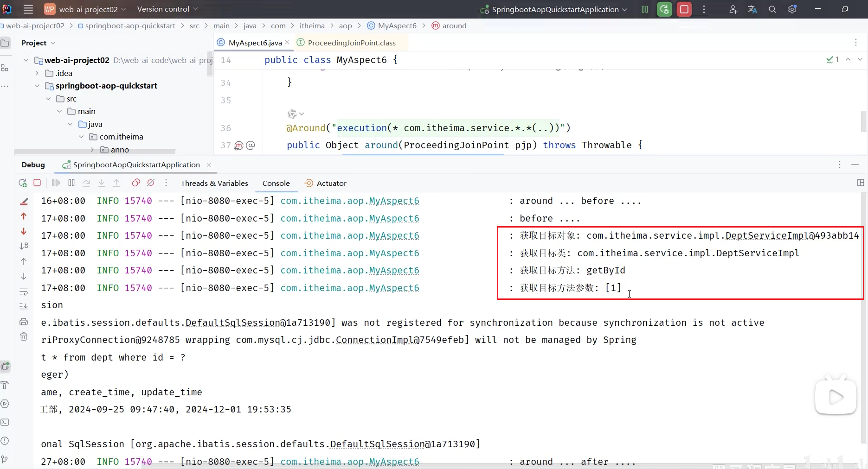
Task: Click the Stop button in debug toolbar
Action: tap(38, 183)
